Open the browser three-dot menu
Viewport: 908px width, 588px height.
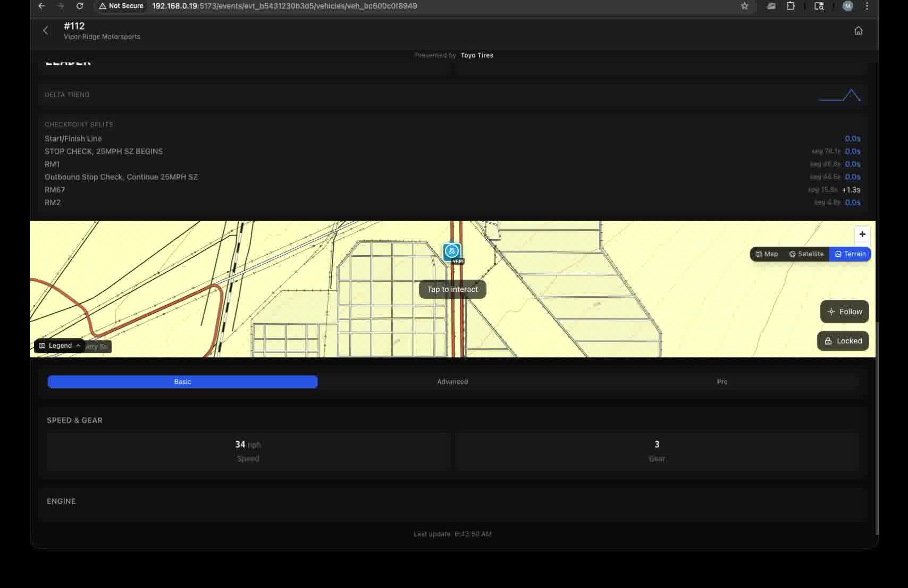[867, 6]
